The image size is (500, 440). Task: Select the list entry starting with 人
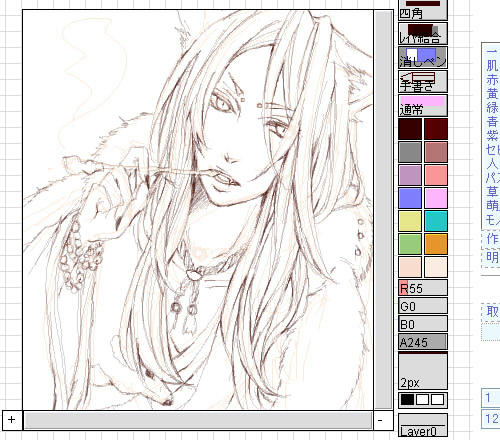493,164
